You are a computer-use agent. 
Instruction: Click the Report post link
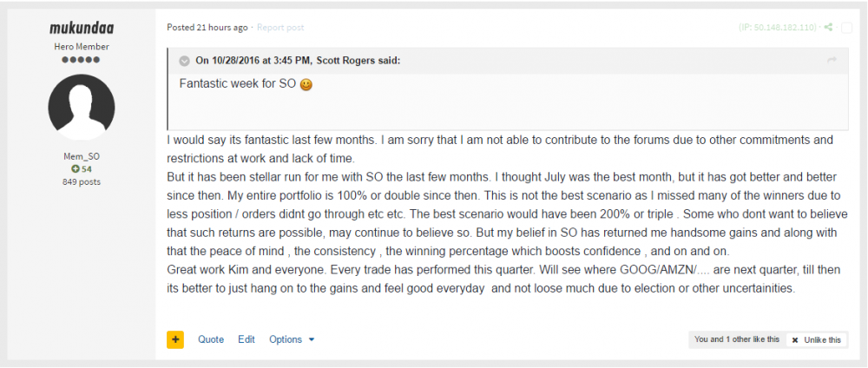pyautogui.click(x=280, y=28)
